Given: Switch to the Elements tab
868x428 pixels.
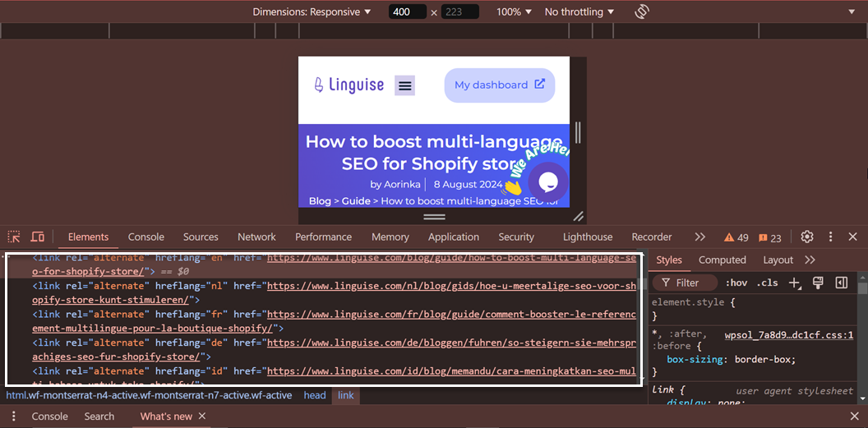Looking at the screenshot, I should tap(88, 237).
